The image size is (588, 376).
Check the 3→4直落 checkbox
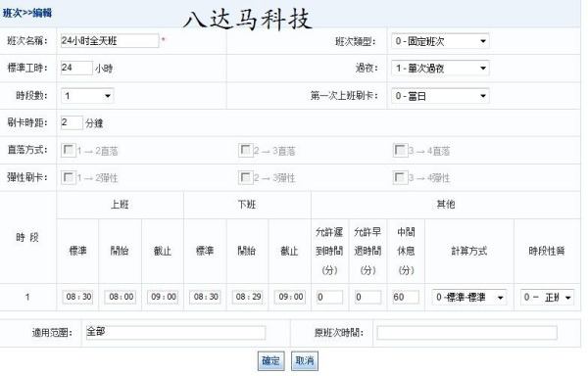pos(400,150)
